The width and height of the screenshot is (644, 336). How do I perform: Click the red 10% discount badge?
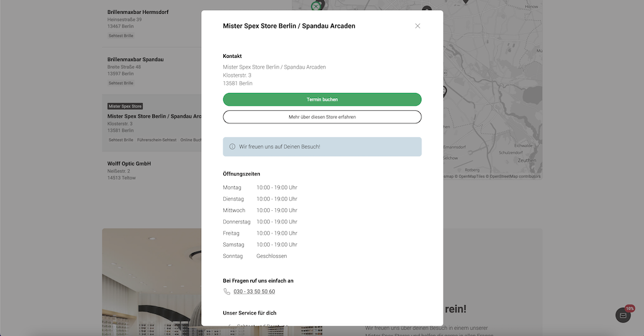tap(630, 308)
